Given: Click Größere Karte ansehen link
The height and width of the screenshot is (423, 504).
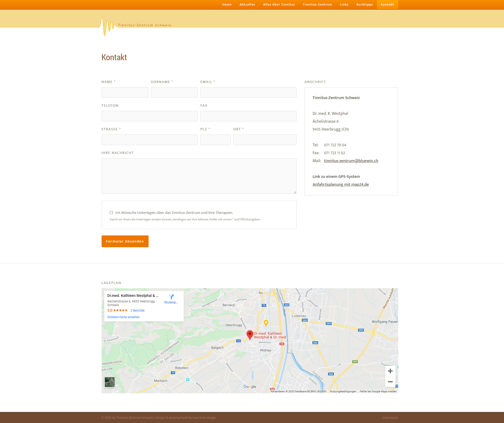Looking at the screenshot, I should pyautogui.click(x=123, y=317).
